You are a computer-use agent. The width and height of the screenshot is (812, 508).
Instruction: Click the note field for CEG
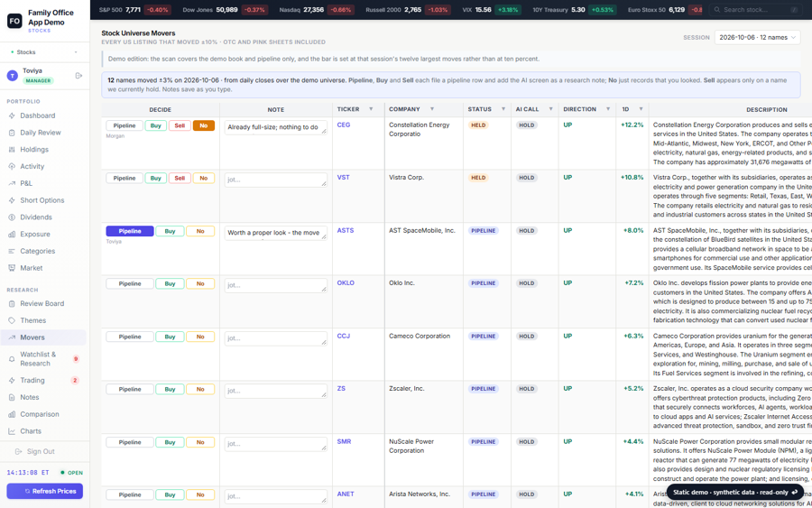[x=275, y=127]
